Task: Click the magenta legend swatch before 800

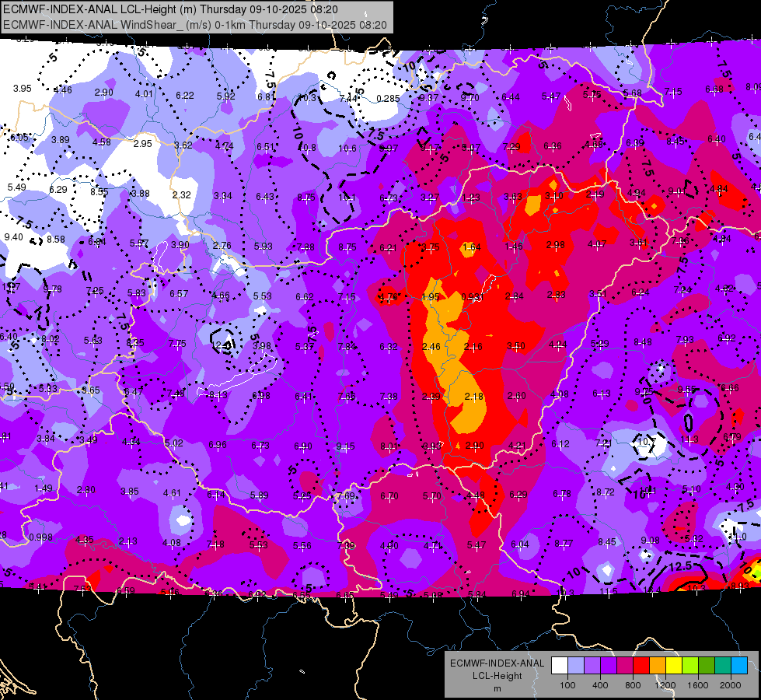Action: (625, 666)
